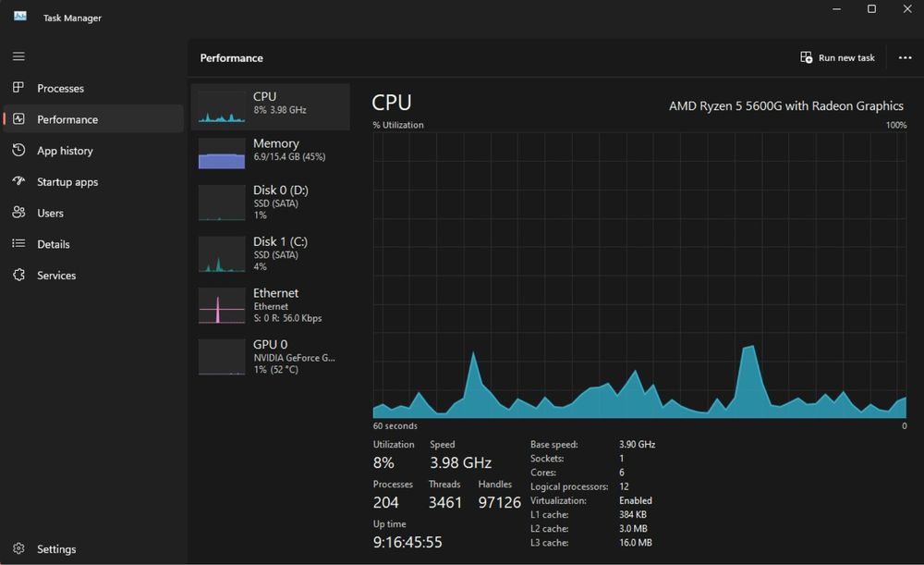Screen dimensions: 924x565
Task: Click the Startup apps gauge icon
Action: click(x=18, y=181)
